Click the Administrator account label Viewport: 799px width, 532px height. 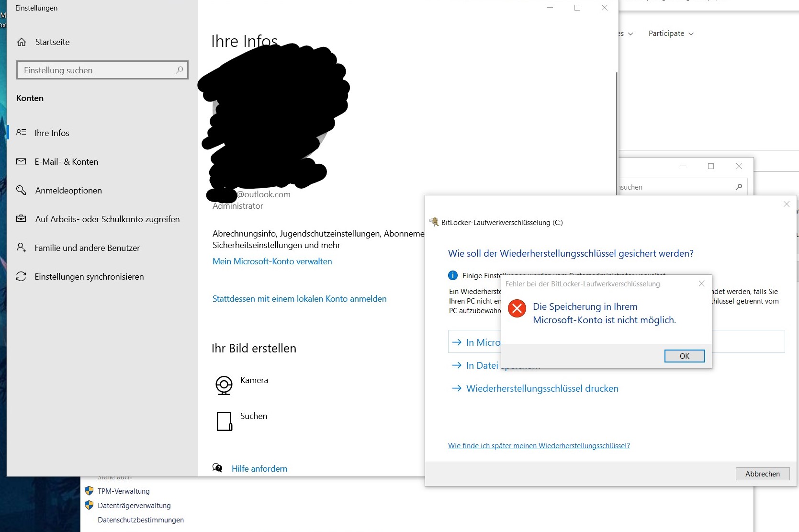[238, 206]
